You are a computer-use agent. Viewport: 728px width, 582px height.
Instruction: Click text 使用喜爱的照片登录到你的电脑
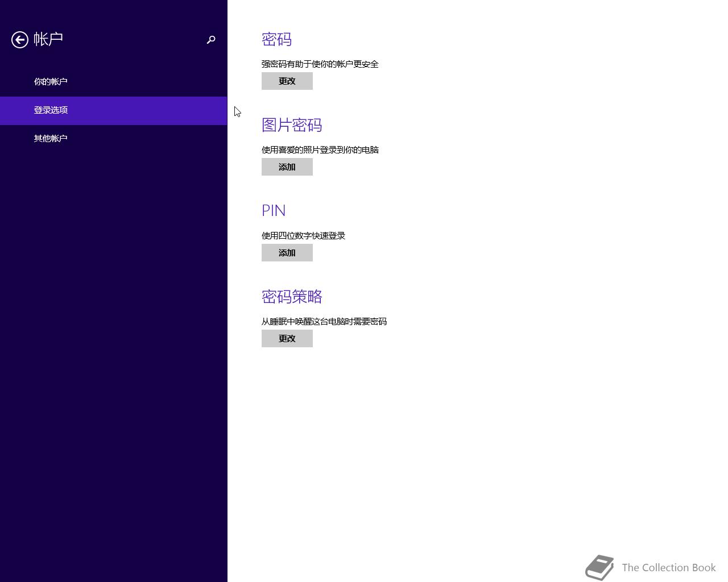[320, 150]
